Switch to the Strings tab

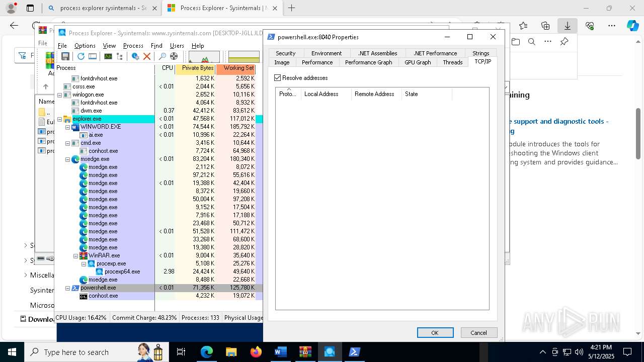tap(480, 53)
